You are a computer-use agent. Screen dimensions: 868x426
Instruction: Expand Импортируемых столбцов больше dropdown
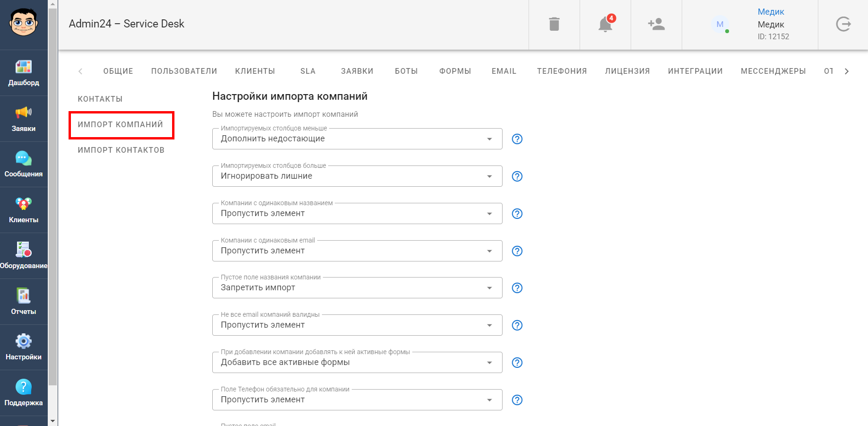[x=357, y=176]
